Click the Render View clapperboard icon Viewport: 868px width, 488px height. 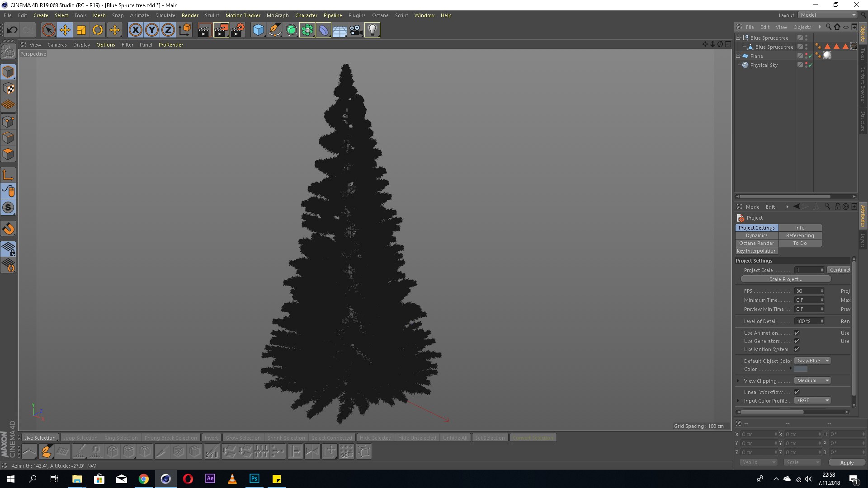point(204,30)
